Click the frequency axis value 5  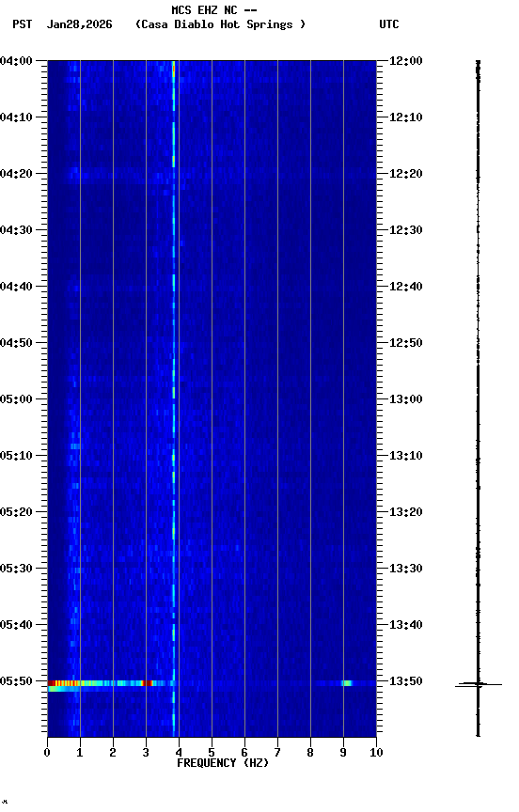coord(212,753)
